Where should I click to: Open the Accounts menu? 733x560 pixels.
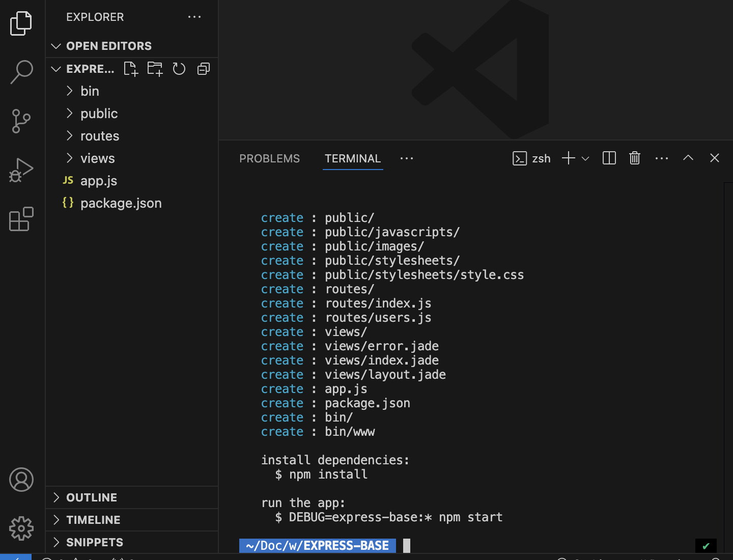pyautogui.click(x=21, y=480)
